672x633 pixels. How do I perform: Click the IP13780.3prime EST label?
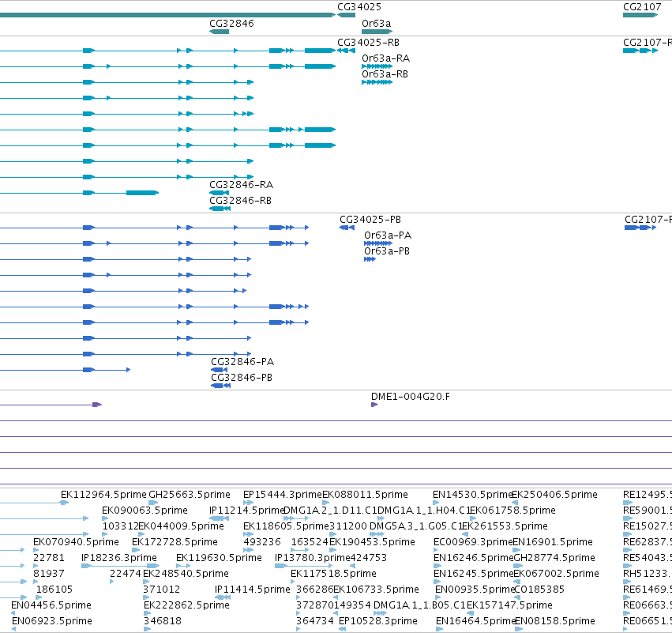(x=313, y=558)
